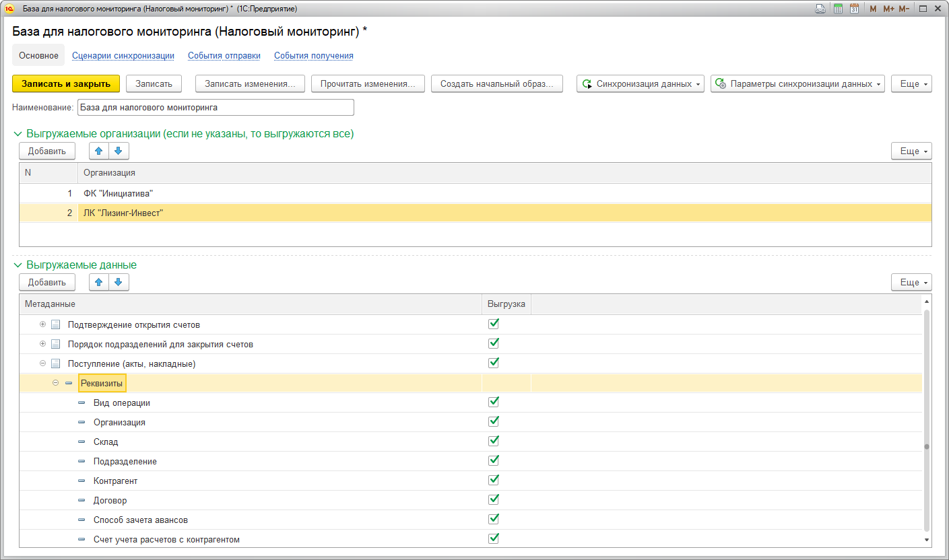Open the События получения tab
949x560 pixels.
coord(314,56)
